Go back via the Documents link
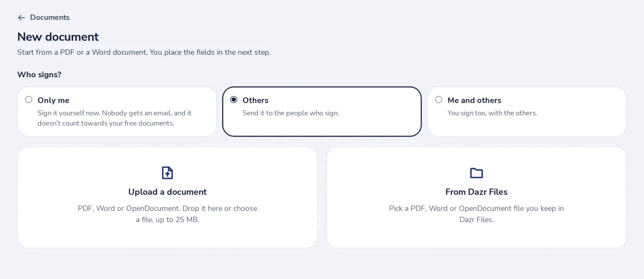 click(x=50, y=17)
